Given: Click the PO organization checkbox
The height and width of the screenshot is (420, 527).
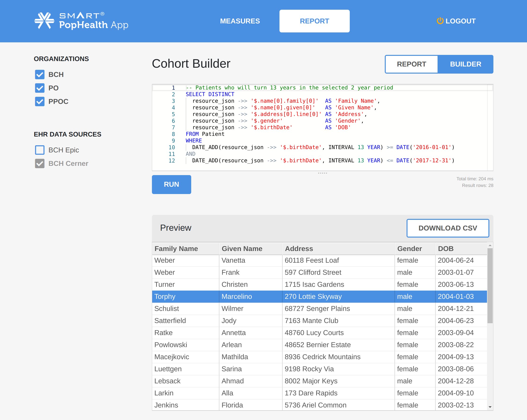Looking at the screenshot, I should click(x=39, y=88).
